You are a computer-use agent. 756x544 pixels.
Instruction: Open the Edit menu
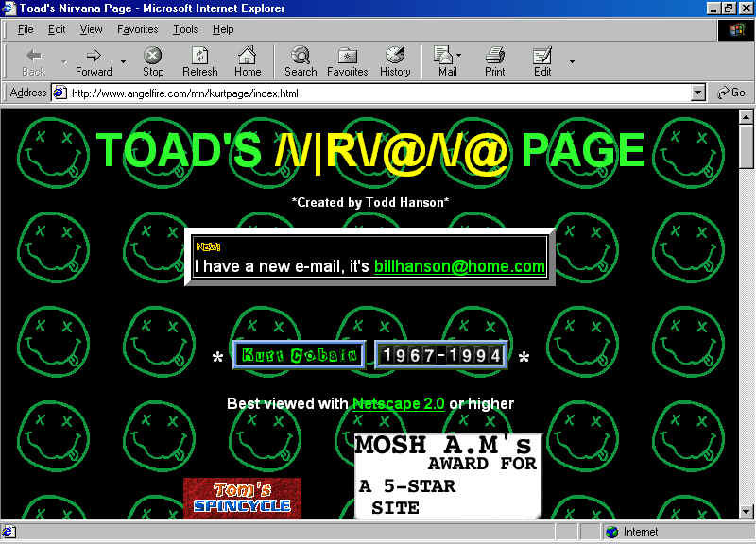pos(57,29)
